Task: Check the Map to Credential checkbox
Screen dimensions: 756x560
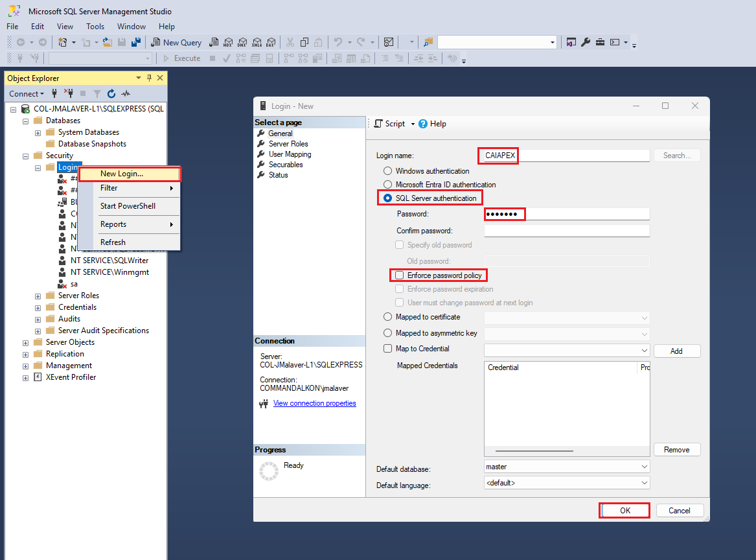Action: coord(387,349)
